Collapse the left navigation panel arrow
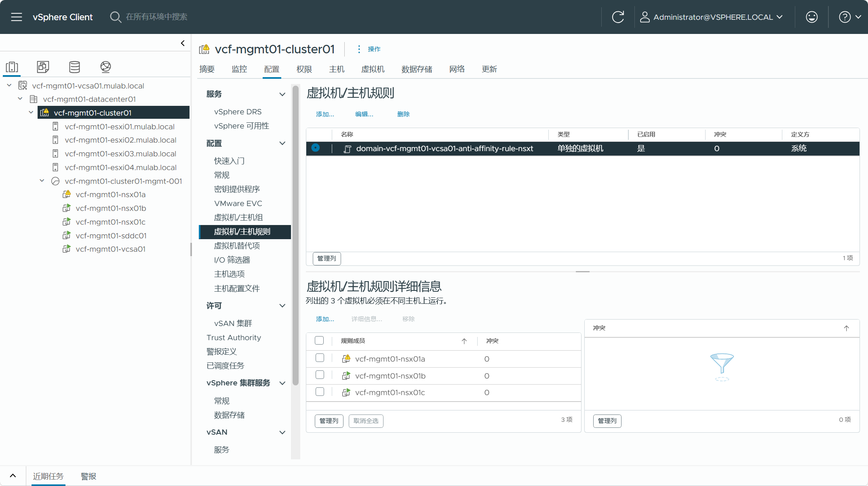 183,43
